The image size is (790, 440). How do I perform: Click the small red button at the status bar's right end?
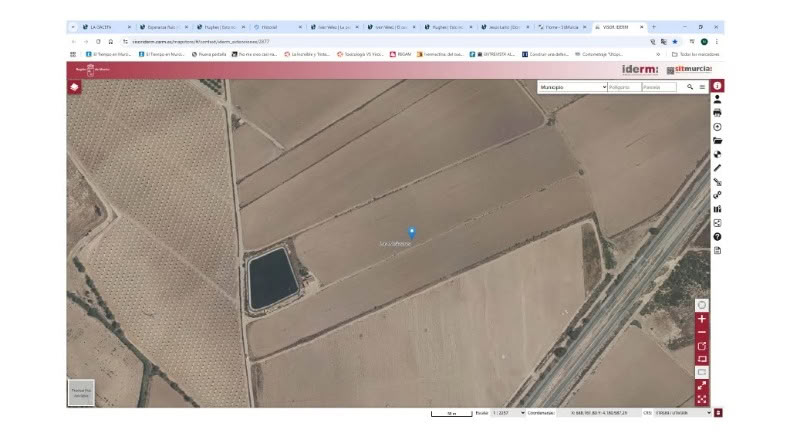point(718,413)
